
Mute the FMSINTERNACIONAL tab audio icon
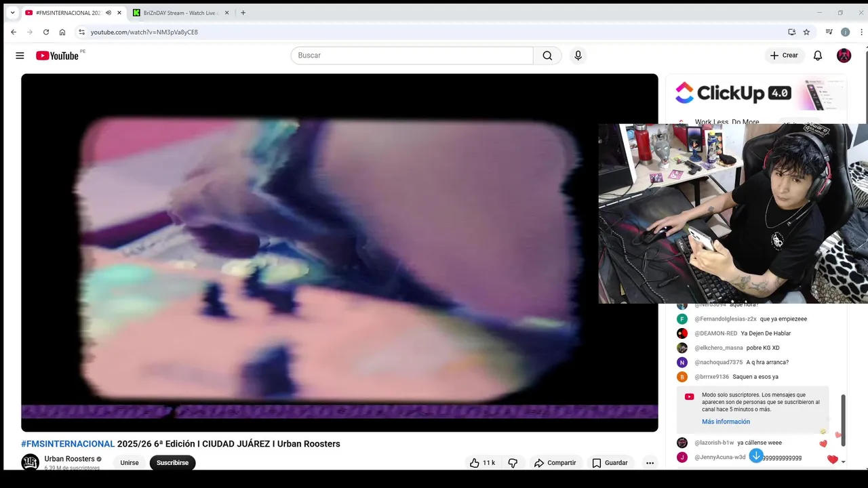pyautogui.click(x=108, y=13)
